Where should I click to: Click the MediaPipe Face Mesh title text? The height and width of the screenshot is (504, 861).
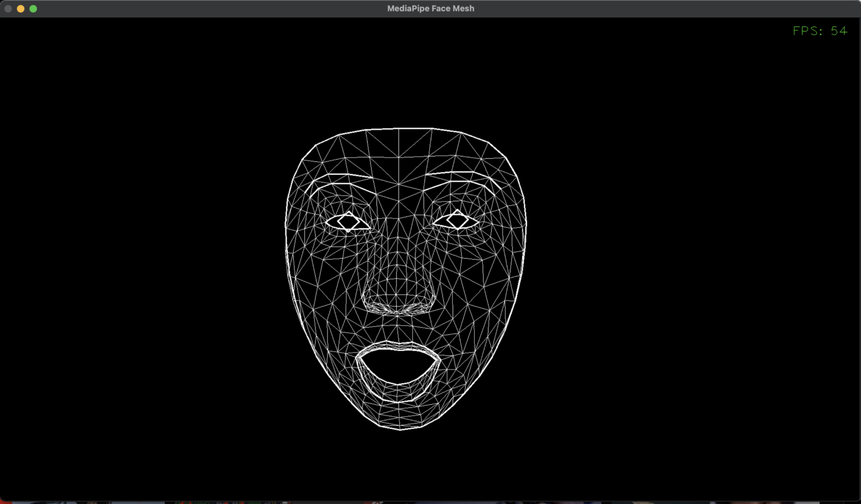[x=430, y=8]
